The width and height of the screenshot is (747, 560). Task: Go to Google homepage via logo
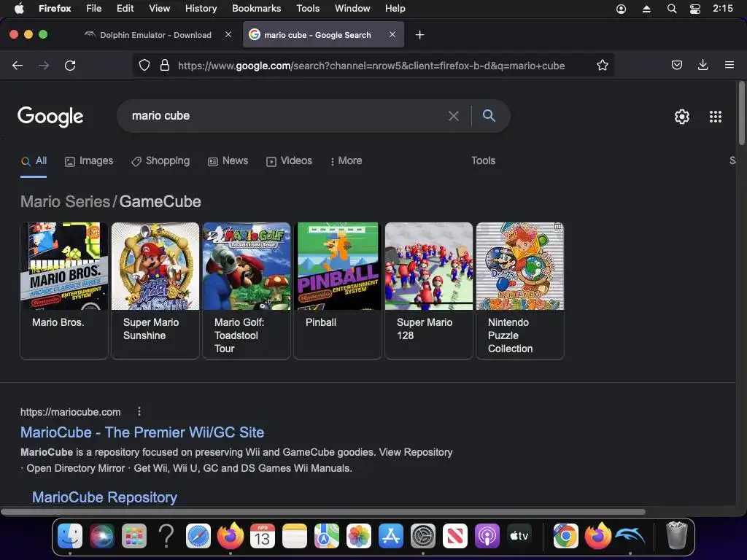pos(50,117)
